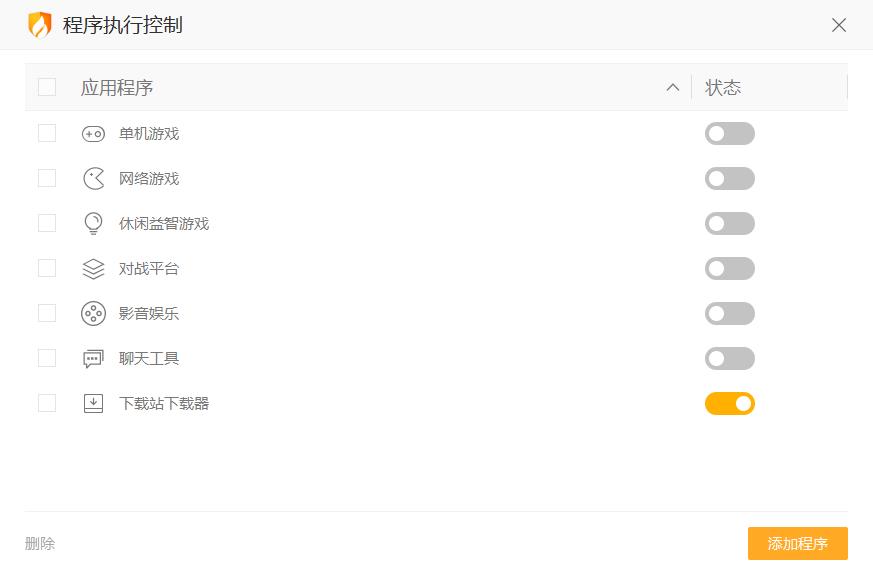873x575 pixels.
Task: Click the 状态 column header
Action: [x=723, y=88]
